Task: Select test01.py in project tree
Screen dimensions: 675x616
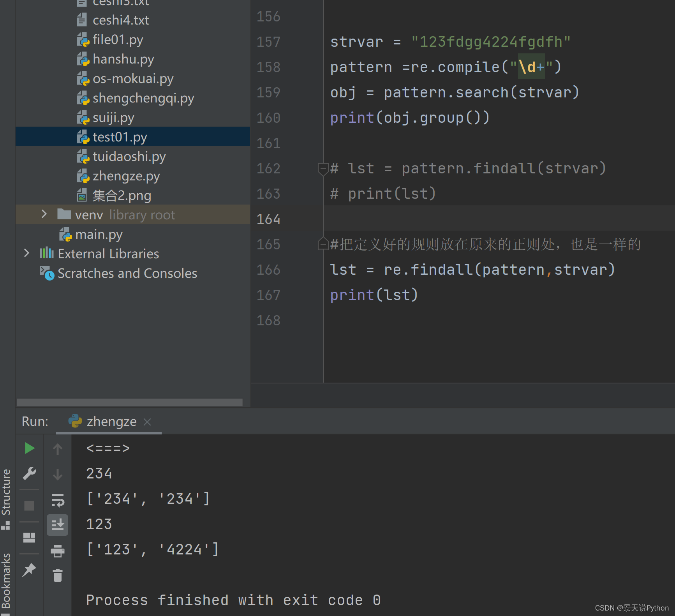Action: [132, 137]
